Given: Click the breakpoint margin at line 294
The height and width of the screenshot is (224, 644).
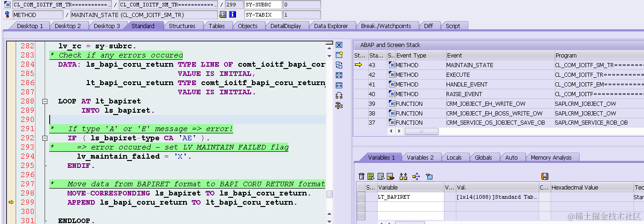Looking at the screenshot, I should [11, 156].
